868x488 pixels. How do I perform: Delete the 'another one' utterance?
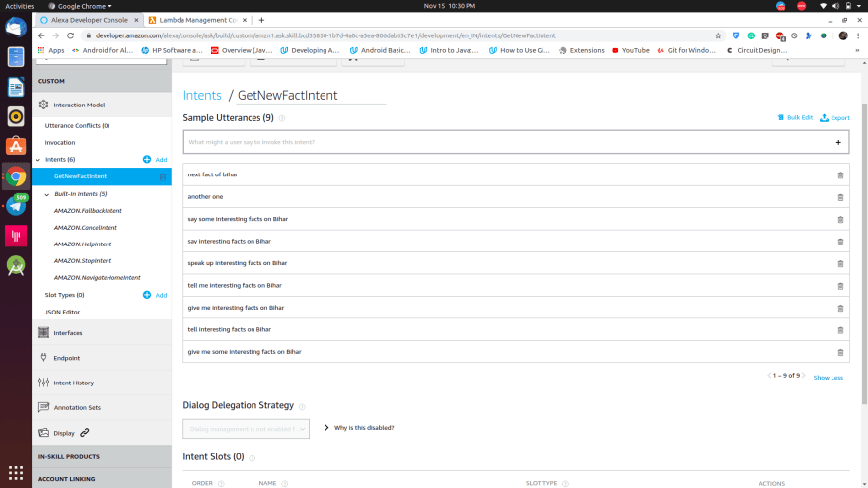[840, 197]
